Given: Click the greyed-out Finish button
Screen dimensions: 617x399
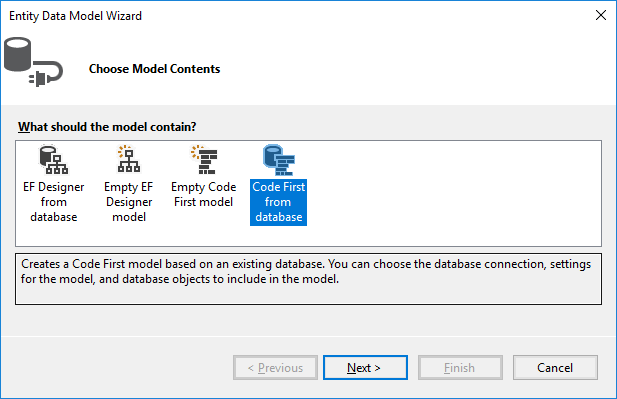Looking at the screenshot, I should 460,368.
